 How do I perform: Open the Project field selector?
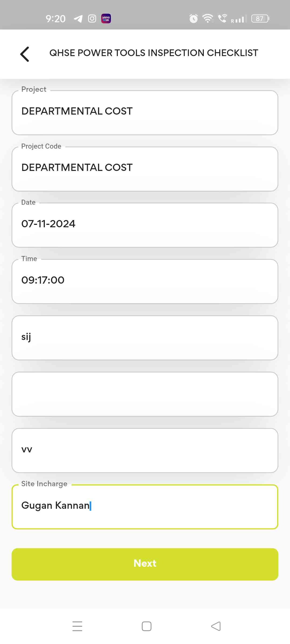coord(145,113)
